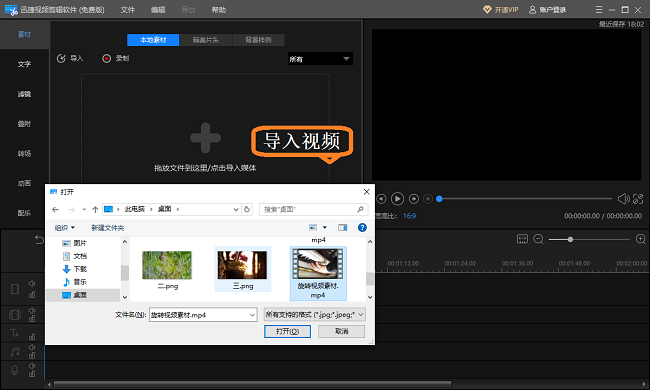Viewport: 650px width, 390px height.
Task: Click the 录制 record button
Action: point(116,58)
